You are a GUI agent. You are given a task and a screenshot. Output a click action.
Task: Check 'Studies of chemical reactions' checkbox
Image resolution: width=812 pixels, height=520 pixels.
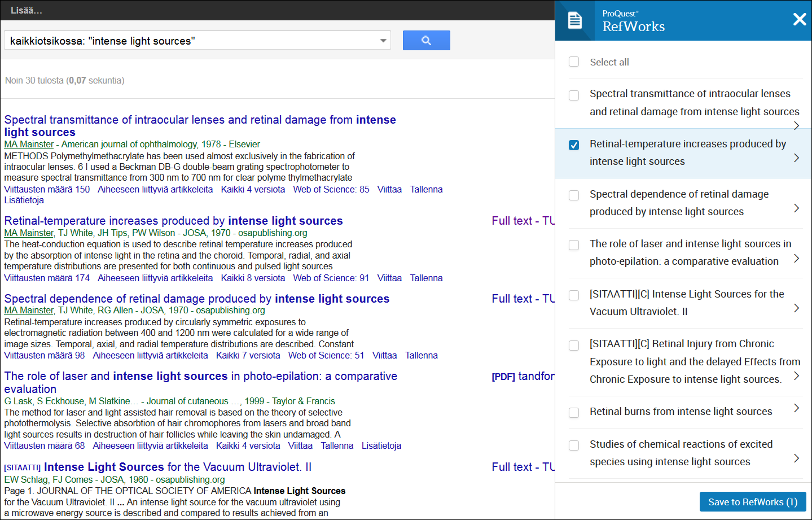(x=574, y=445)
